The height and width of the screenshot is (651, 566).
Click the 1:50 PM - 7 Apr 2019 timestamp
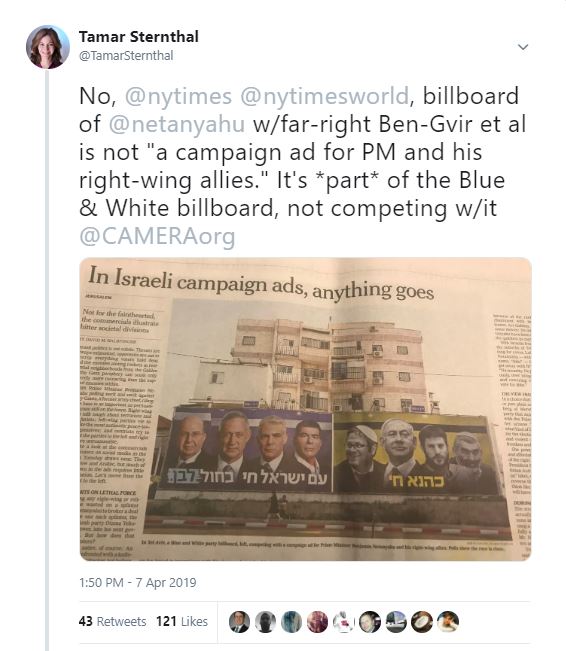pyautogui.click(x=137, y=582)
